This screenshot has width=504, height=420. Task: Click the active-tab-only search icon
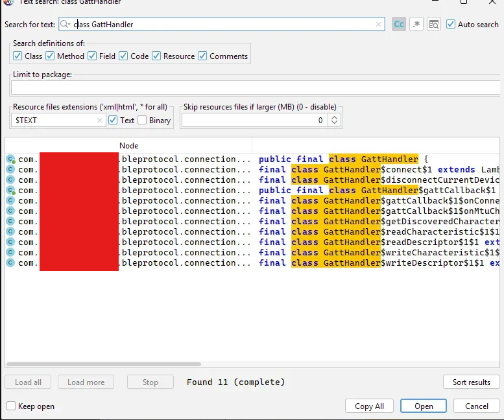tap(434, 24)
